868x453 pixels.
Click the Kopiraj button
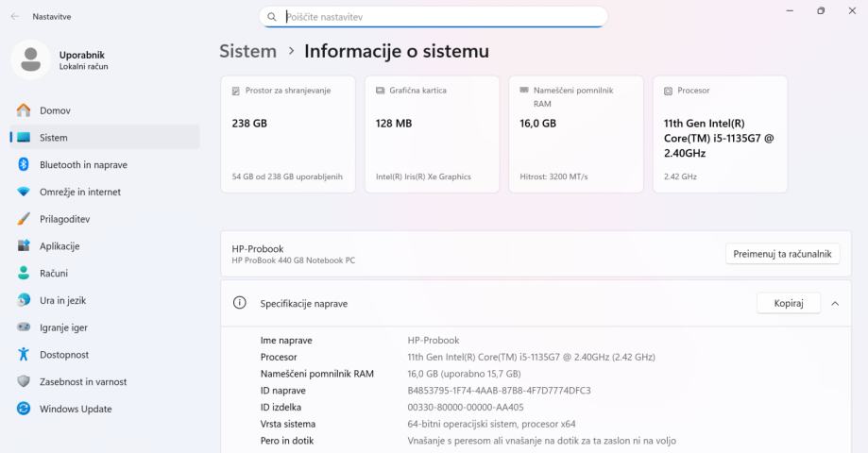789,303
